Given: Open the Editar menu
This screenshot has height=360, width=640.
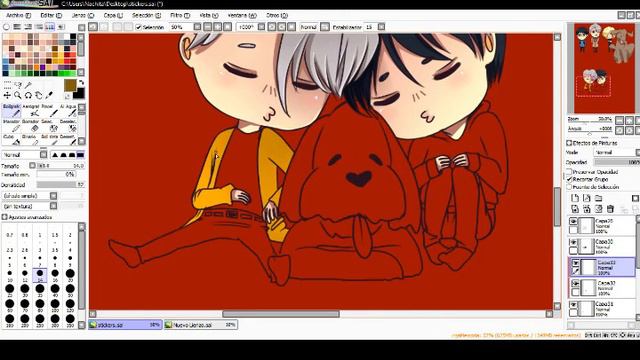Looking at the screenshot, I should click(51, 16).
